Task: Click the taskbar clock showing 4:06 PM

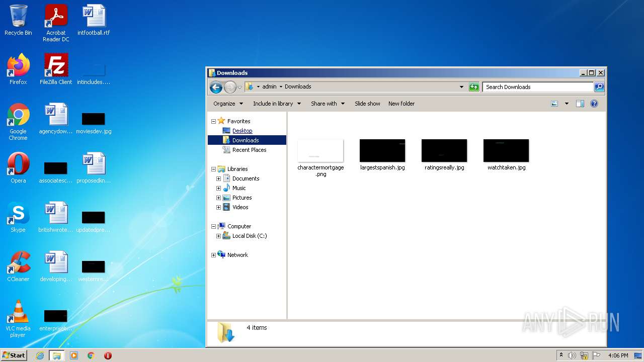Action: click(x=618, y=355)
